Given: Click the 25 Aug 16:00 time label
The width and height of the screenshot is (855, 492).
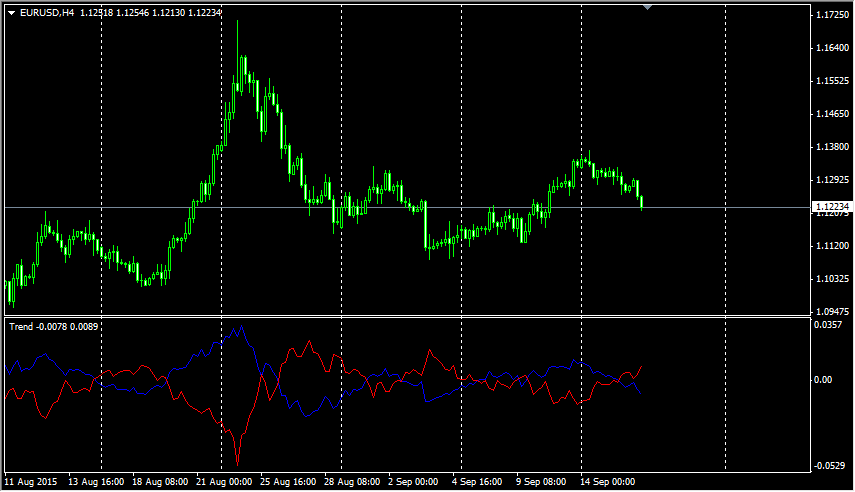Looking at the screenshot, I should click(288, 482).
